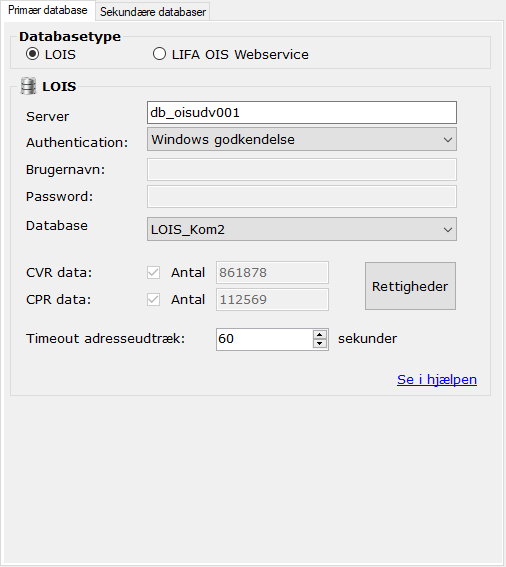The image size is (506, 567).
Task: Click the Brugernavn input field
Action: [x=302, y=170]
